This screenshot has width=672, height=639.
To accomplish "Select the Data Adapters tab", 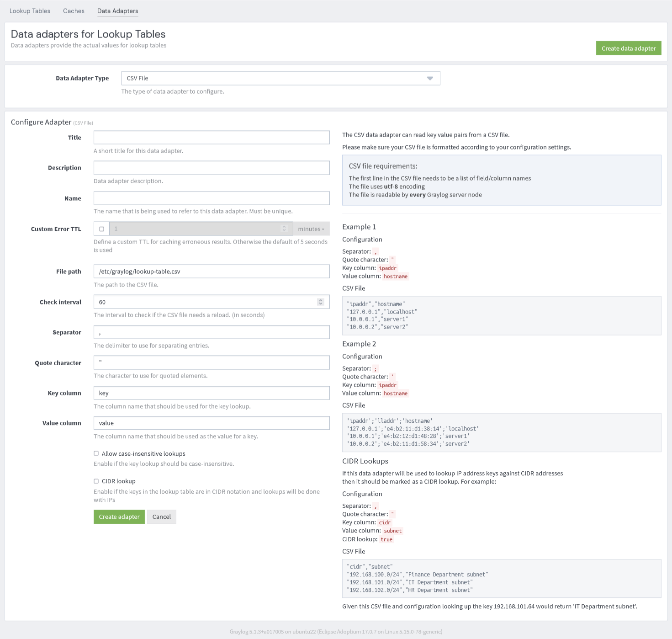I will click(117, 11).
